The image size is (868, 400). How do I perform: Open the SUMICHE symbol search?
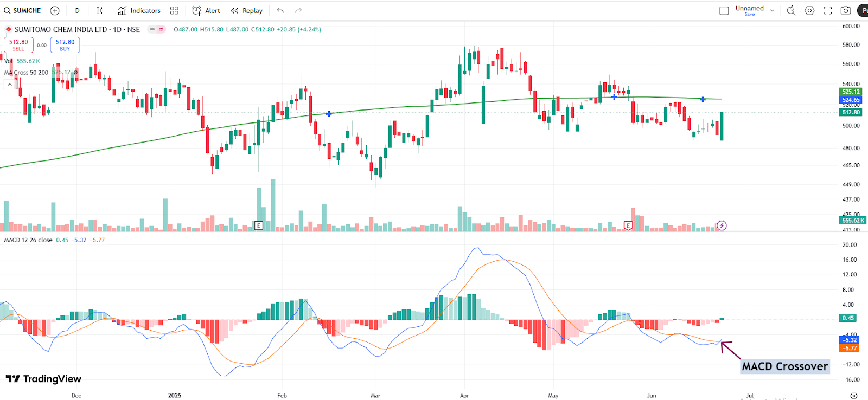22,10
